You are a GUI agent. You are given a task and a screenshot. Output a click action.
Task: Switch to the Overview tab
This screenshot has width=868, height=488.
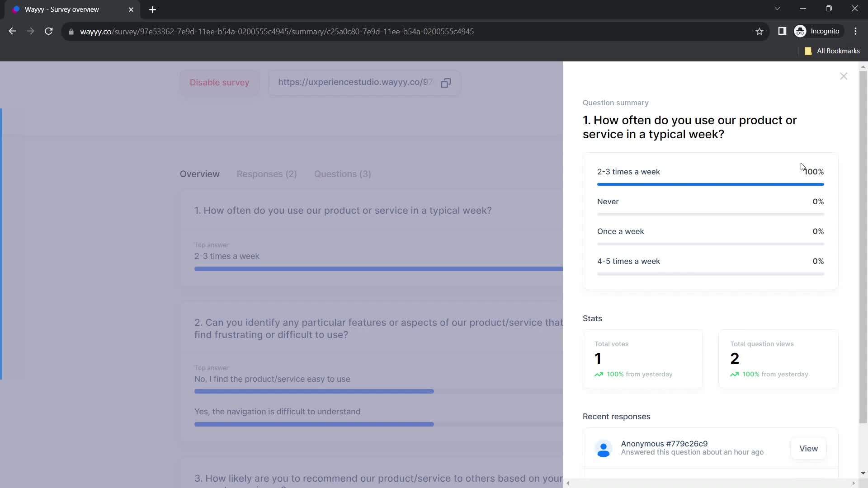tap(199, 174)
